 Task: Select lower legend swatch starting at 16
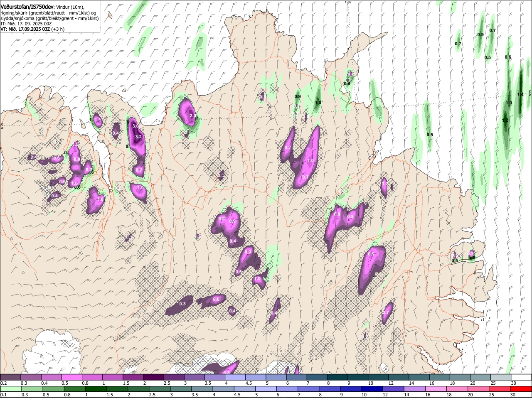coord(437,389)
